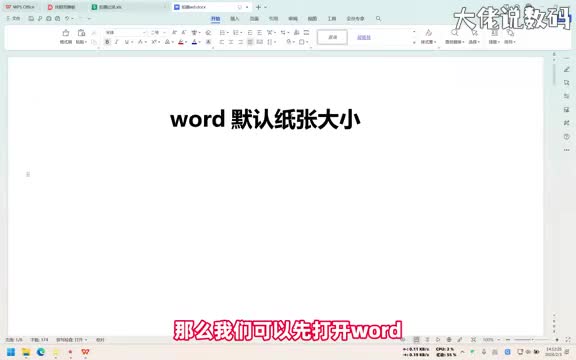
Task: Switch to the WPS Office home tab
Action: 21,7
